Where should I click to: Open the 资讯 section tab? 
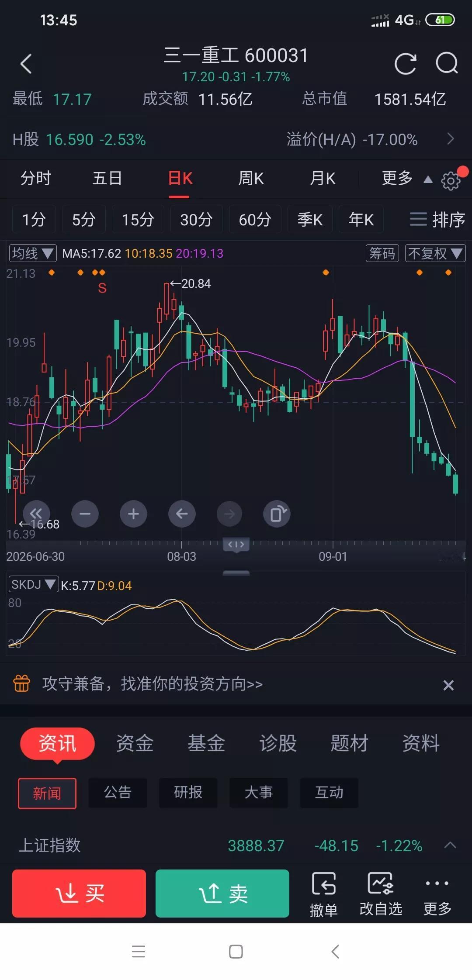(57, 743)
